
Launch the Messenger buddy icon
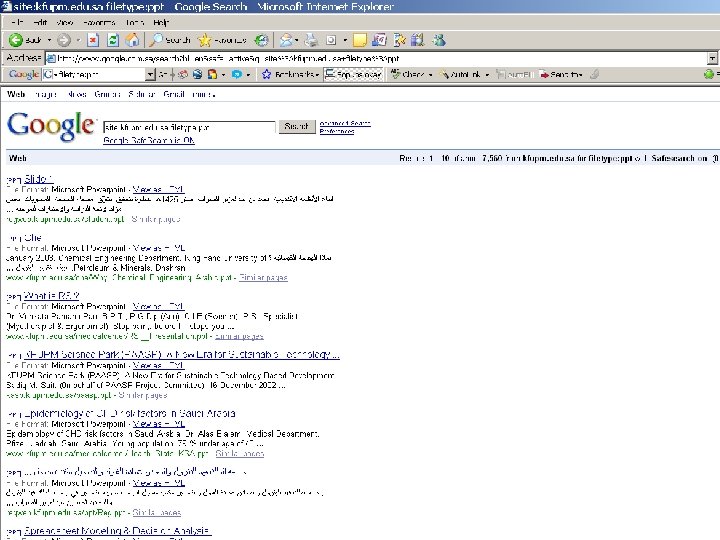coord(439,40)
